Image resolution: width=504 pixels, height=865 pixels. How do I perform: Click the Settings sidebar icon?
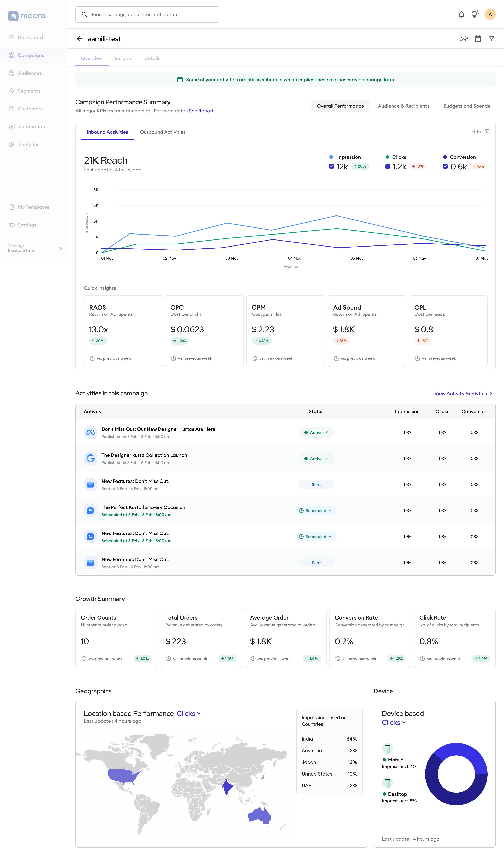pos(12,225)
